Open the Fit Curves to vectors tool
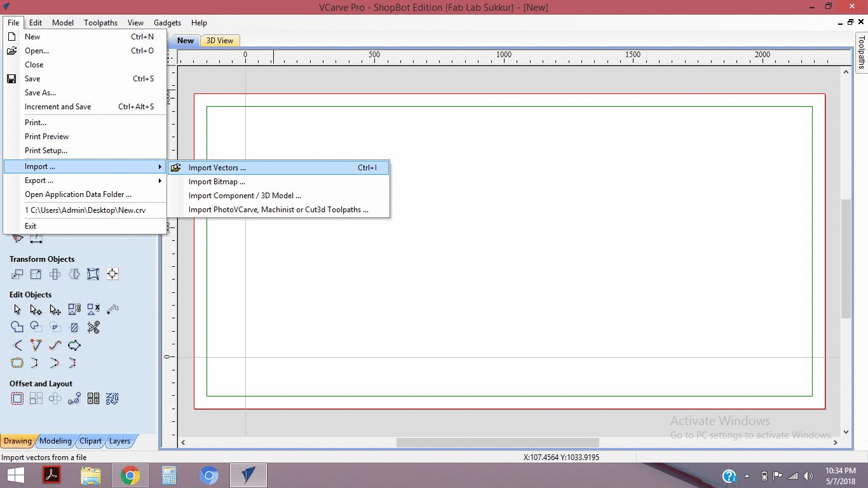 pos(55,346)
